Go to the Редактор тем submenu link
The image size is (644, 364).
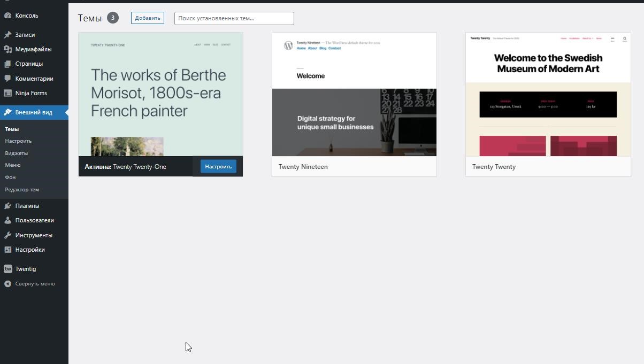pyautogui.click(x=22, y=189)
